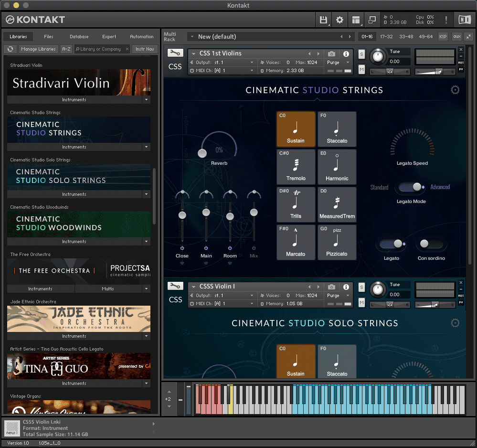The height and width of the screenshot is (448, 477).
Task: Enable the Con sordino switch
Action: [x=430, y=244]
